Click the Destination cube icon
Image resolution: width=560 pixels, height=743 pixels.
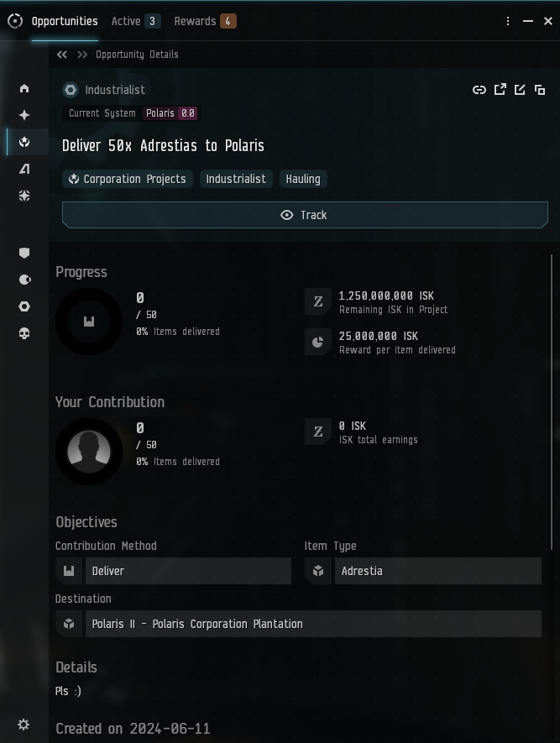pyautogui.click(x=69, y=624)
